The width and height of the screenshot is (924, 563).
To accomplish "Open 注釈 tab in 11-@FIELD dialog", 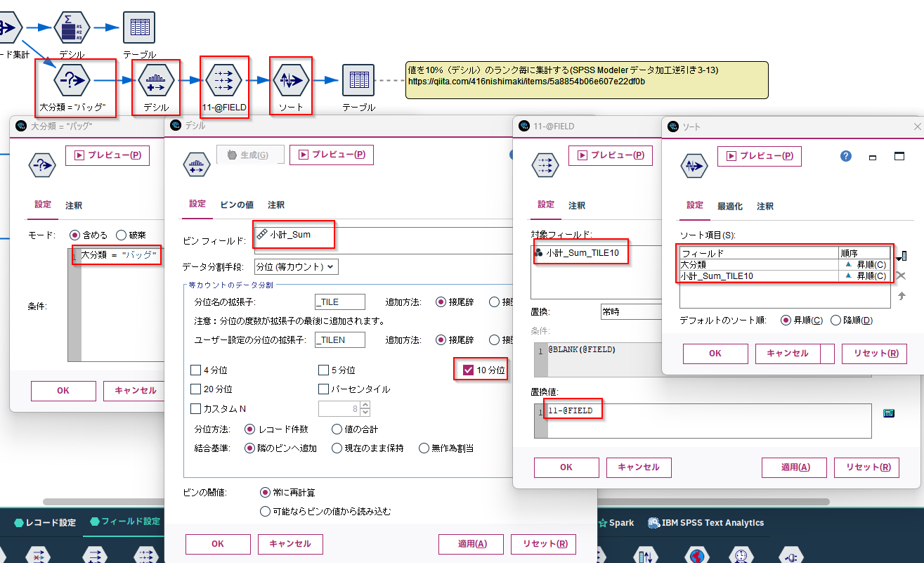I will pos(577,205).
